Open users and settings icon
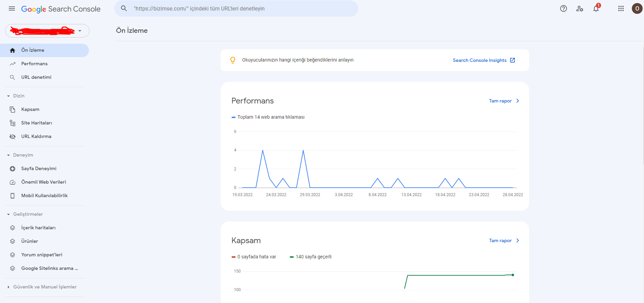This screenshot has height=303, width=644. [x=580, y=8]
